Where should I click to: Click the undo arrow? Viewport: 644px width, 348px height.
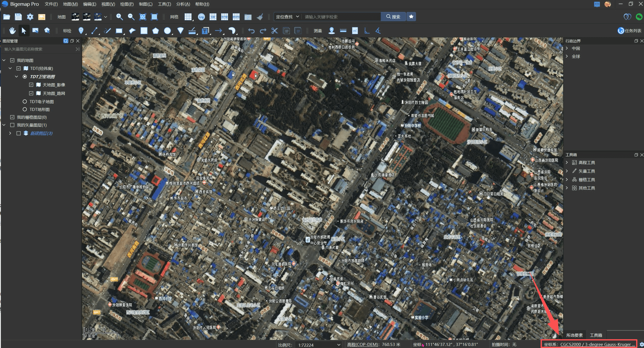coord(251,31)
